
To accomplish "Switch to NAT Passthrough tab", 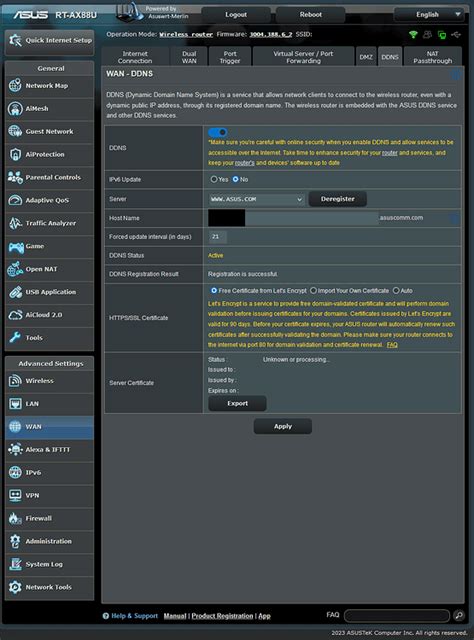I will tap(433, 57).
